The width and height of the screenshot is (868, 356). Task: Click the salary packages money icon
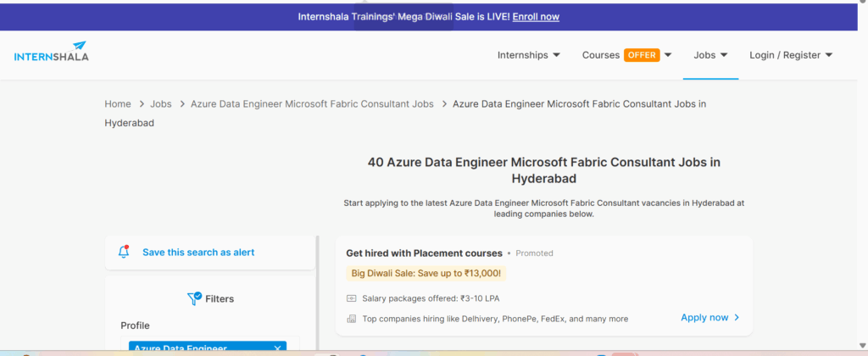tap(352, 298)
